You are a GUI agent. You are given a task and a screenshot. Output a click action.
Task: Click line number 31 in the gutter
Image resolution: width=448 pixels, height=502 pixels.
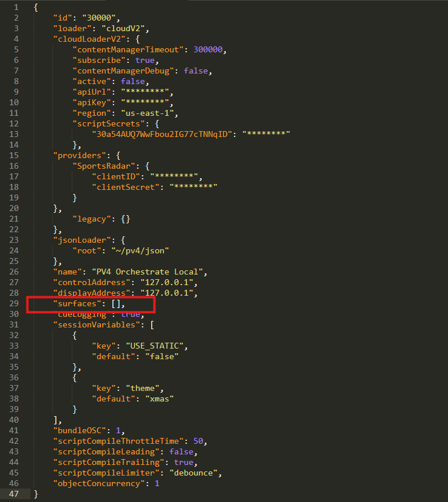coord(14,324)
